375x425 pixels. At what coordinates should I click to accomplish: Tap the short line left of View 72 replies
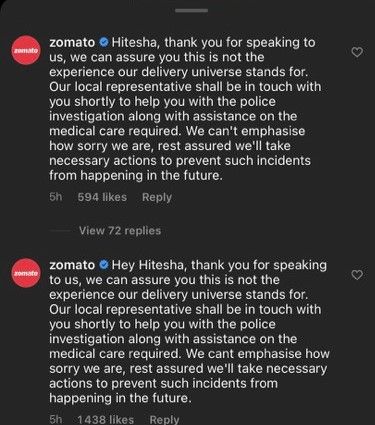coord(60,231)
